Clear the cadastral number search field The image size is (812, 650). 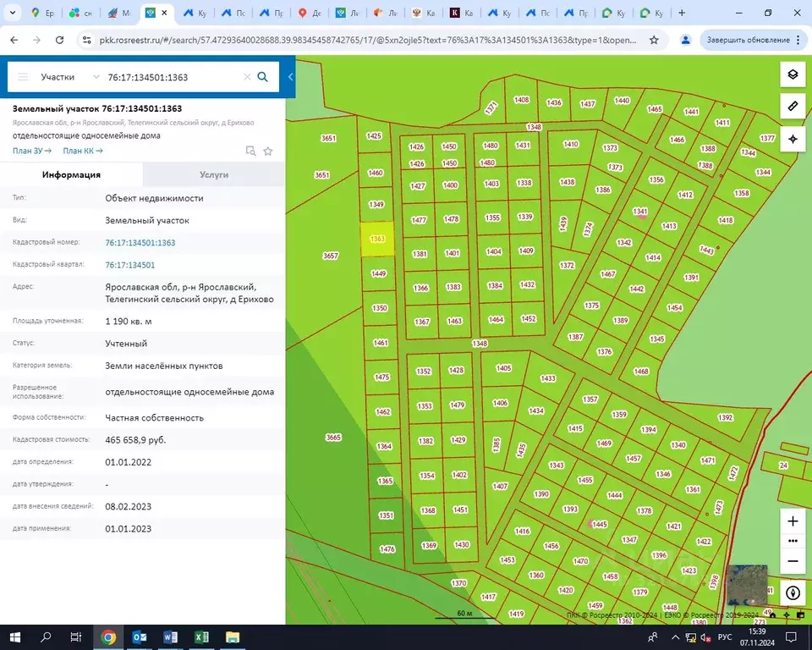(x=247, y=77)
